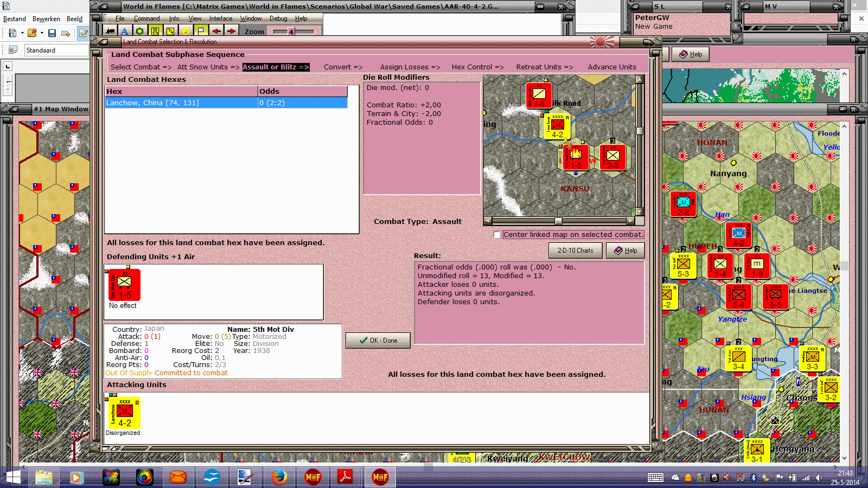Viewport: 868px width, 488px height.
Task: Click the Select Combat subphase label
Action: tap(141, 67)
